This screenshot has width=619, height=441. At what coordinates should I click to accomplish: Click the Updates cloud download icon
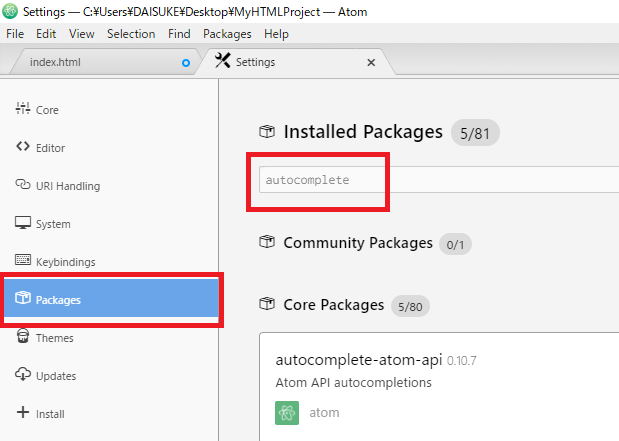(x=23, y=374)
